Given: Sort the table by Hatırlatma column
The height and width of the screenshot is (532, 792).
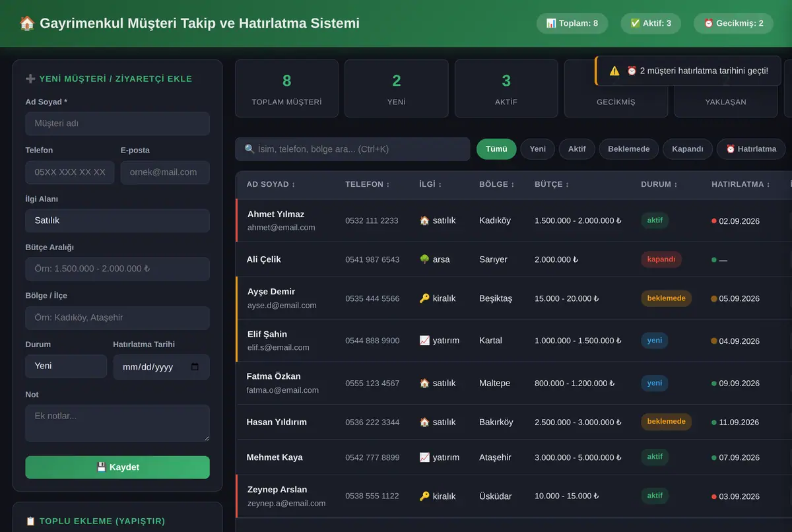Looking at the screenshot, I should click(x=741, y=184).
